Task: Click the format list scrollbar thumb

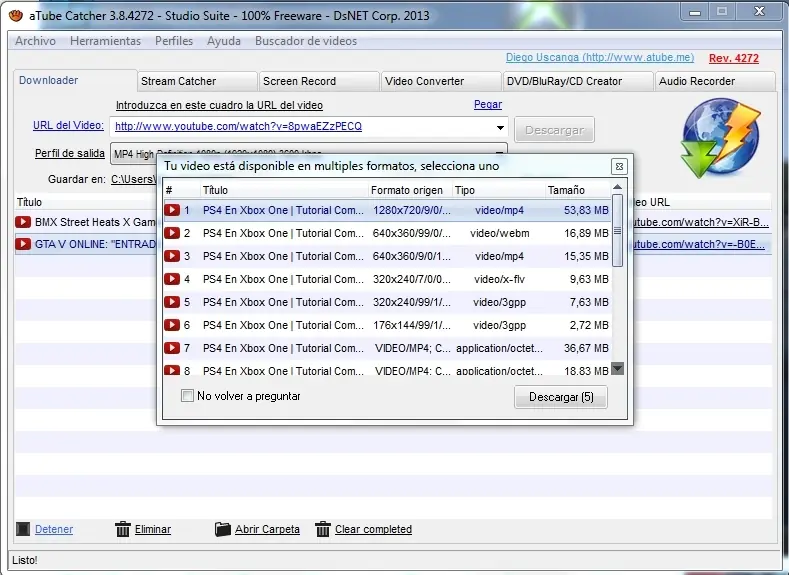Action: point(617,230)
